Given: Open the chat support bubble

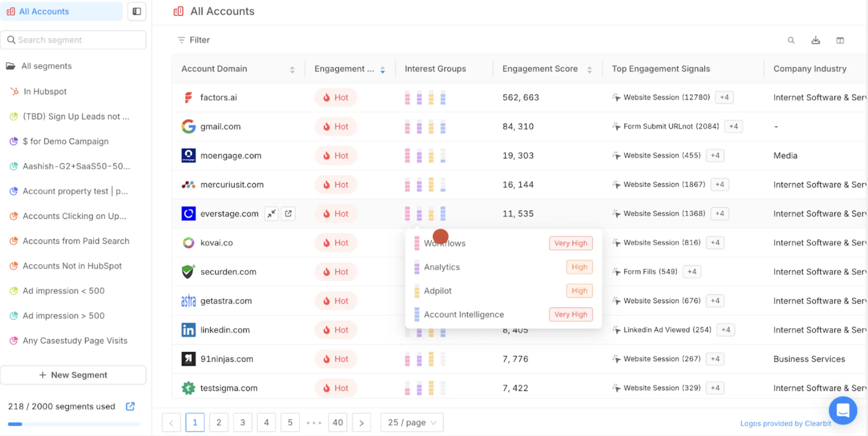Looking at the screenshot, I should click(843, 410).
